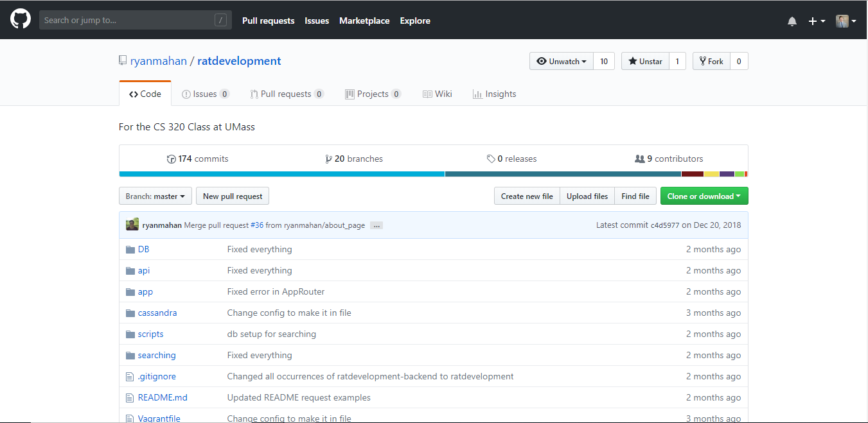Open pull request #36 link

click(x=257, y=225)
